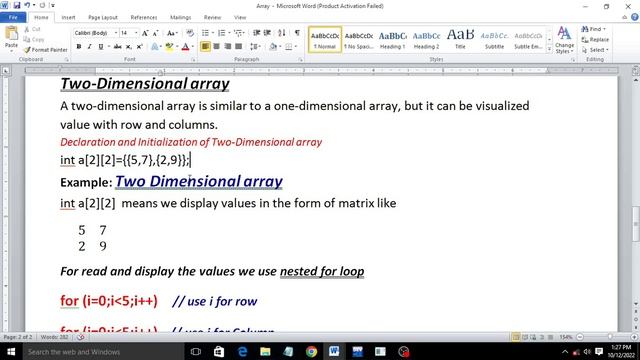Image resolution: width=640 pixels, height=360 pixels.
Task: Expand the Styles gallery More arrow
Action: pyautogui.click(x=549, y=49)
